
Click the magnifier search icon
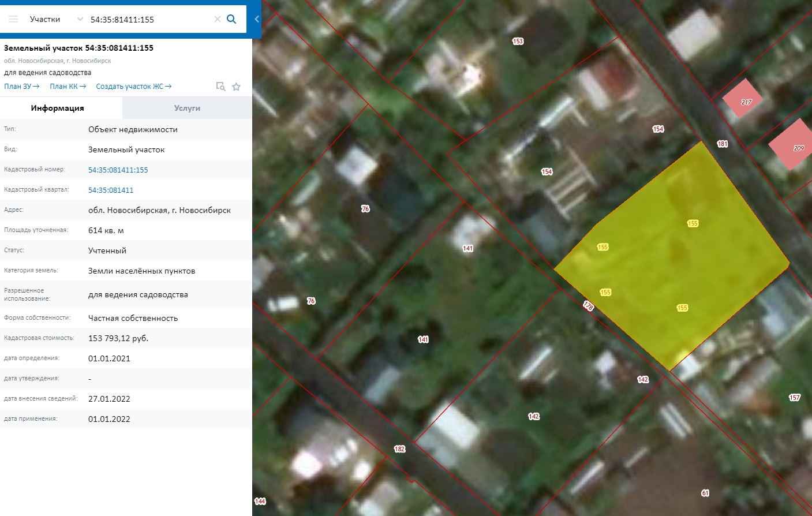click(231, 19)
